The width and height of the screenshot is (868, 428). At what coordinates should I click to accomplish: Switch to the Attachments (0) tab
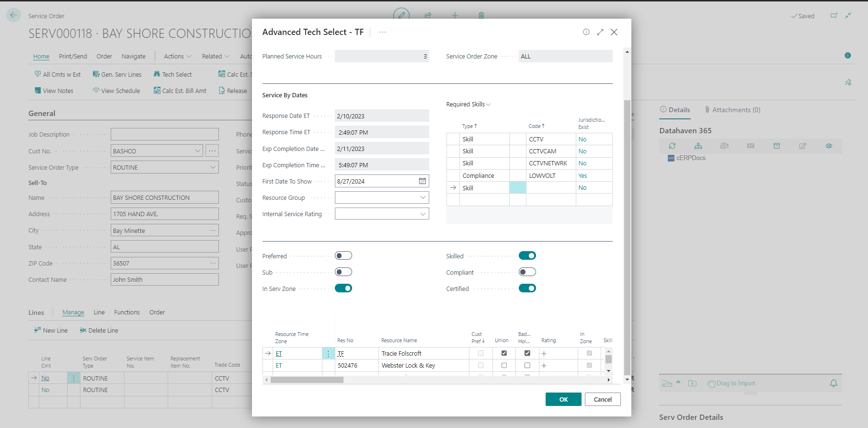click(732, 110)
